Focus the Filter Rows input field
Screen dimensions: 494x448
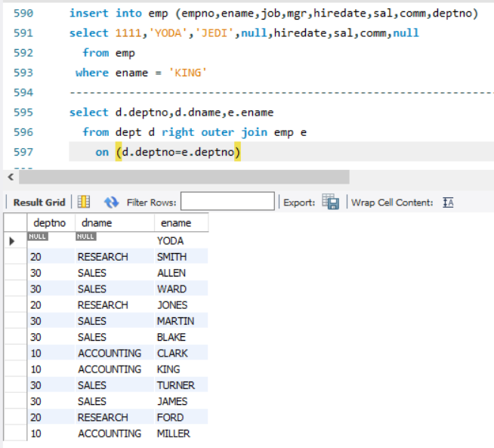pyautogui.click(x=227, y=201)
